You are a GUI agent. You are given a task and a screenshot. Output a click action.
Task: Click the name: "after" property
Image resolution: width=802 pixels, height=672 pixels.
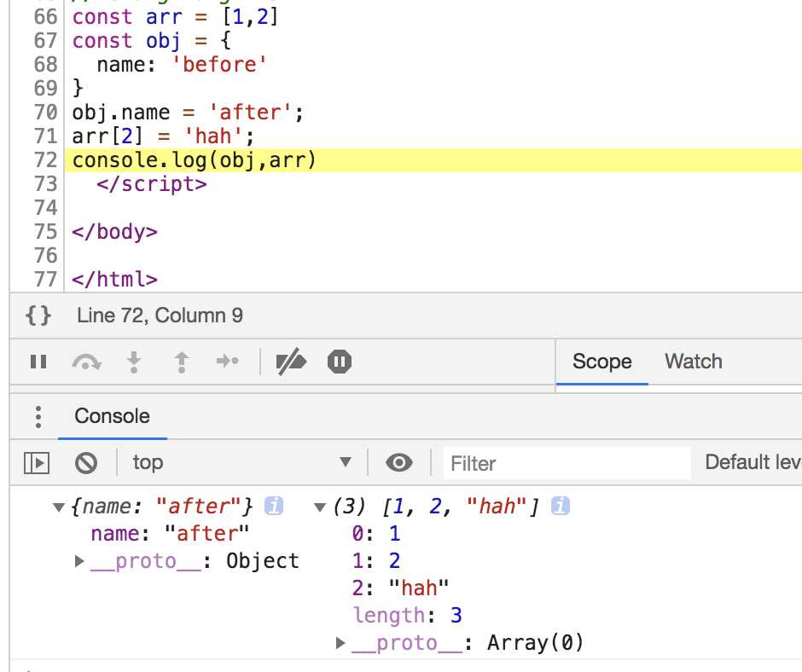pos(170,534)
